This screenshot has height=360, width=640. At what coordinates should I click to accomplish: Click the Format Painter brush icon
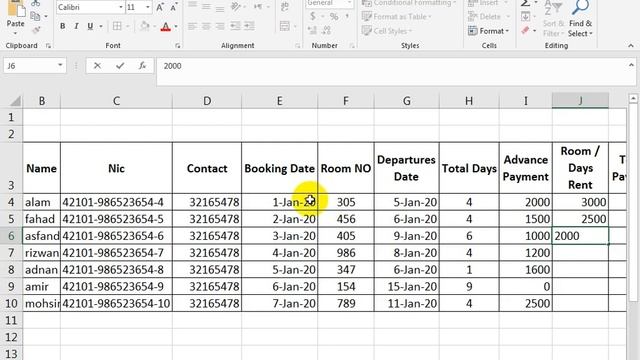(x=36, y=30)
